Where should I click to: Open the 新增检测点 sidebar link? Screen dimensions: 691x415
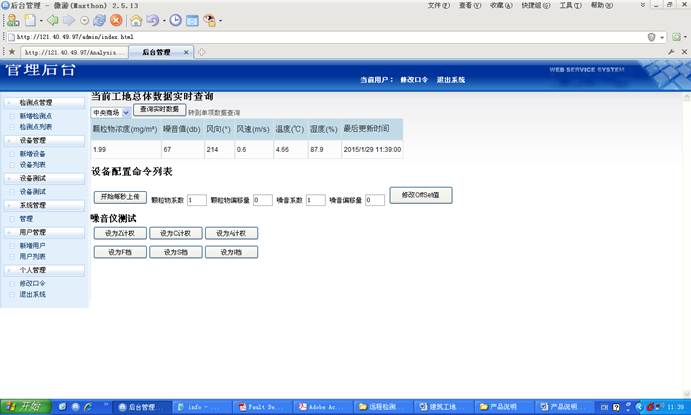pos(35,116)
